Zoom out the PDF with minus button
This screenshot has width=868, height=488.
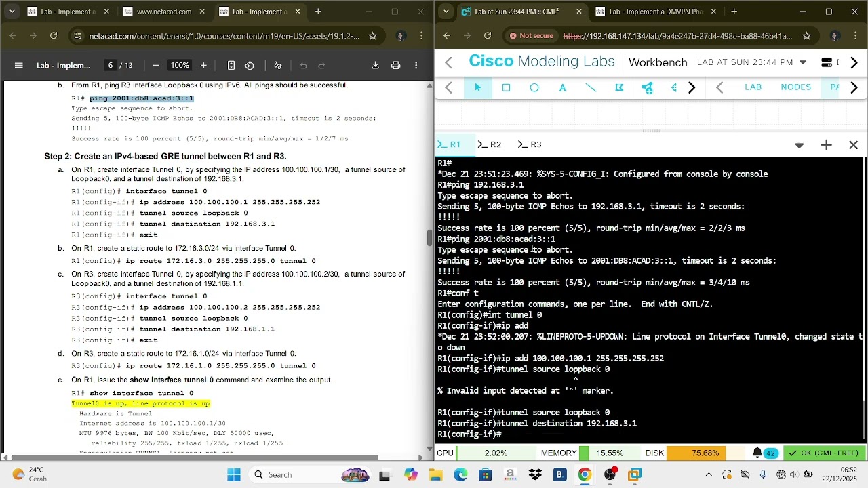point(156,65)
